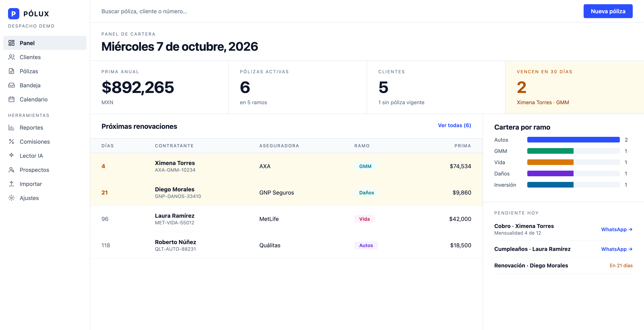Send WhatsApp for Cobro Ximena Torres
This screenshot has width=644, height=330.
(617, 230)
